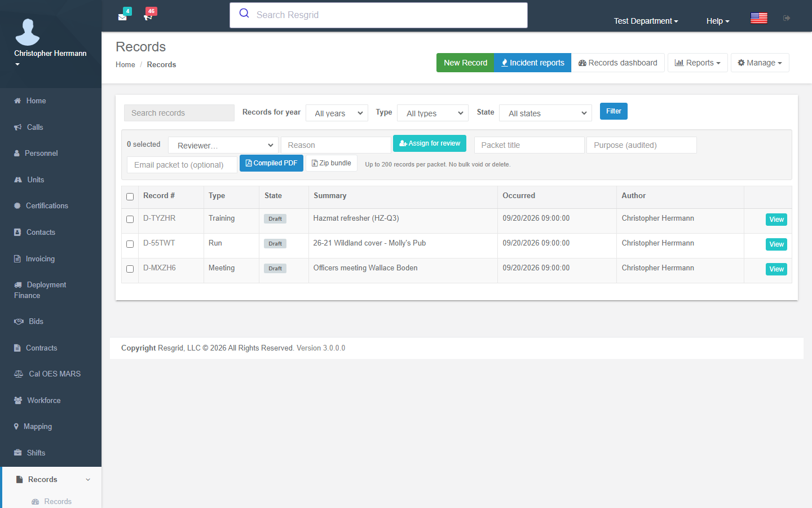
Task: Check the box for record D-55TWT
Action: coord(130,244)
